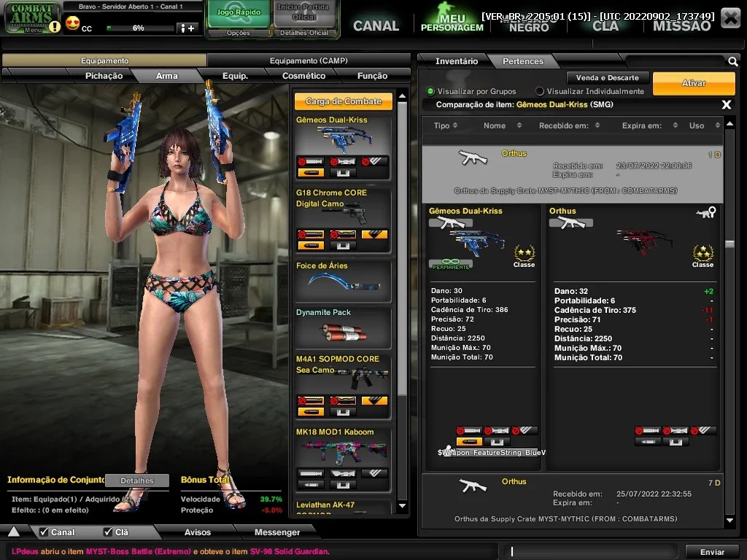Image resolution: width=747 pixels, height=560 pixels.
Task: Focus the chat message input field
Action: pyautogui.click(x=591, y=551)
